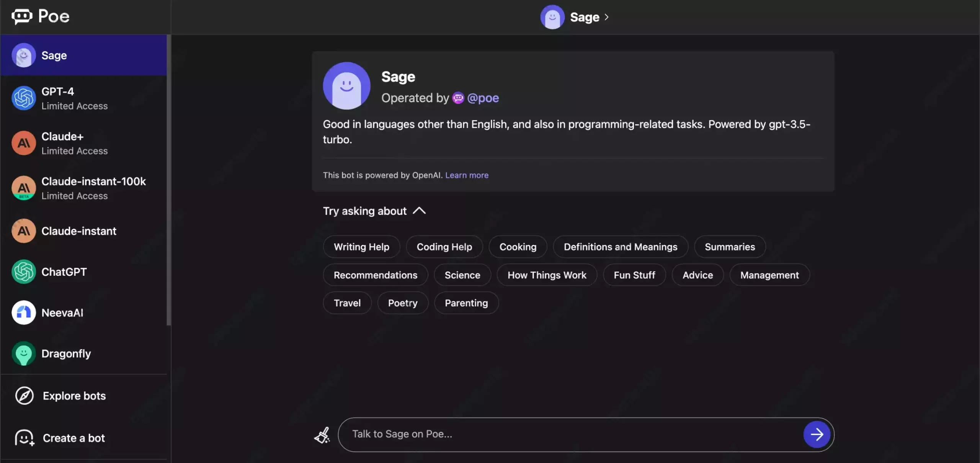
Task: Click large Sage avatar in profile card
Action: coord(346,86)
